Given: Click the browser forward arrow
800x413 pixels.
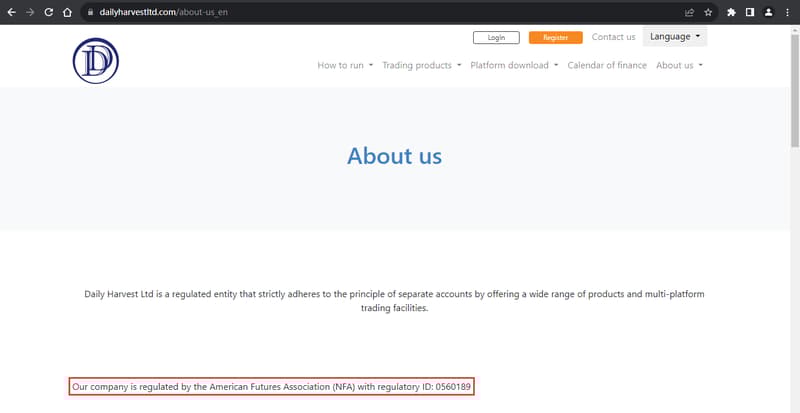Looking at the screenshot, I should tap(30, 12).
